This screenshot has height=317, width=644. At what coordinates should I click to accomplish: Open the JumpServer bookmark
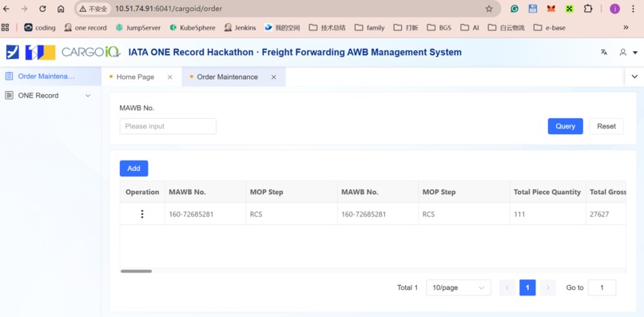[138, 27]
